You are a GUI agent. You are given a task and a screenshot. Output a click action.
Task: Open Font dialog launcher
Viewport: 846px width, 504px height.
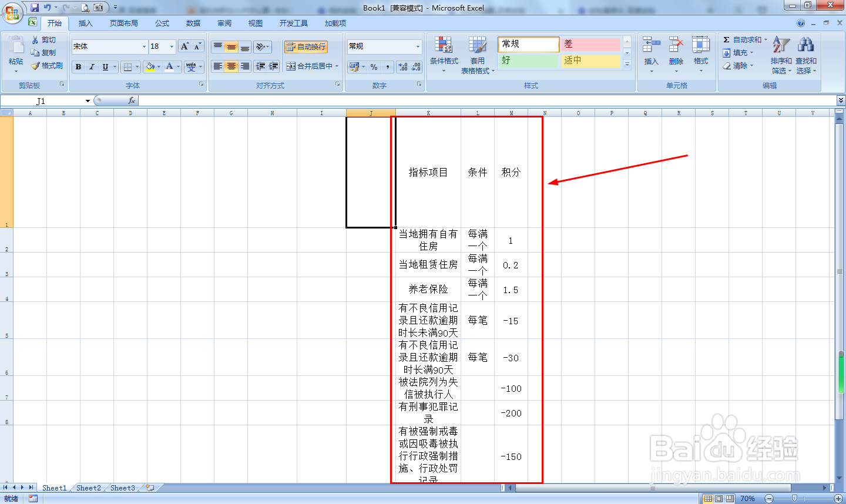[x=202, y=85]
